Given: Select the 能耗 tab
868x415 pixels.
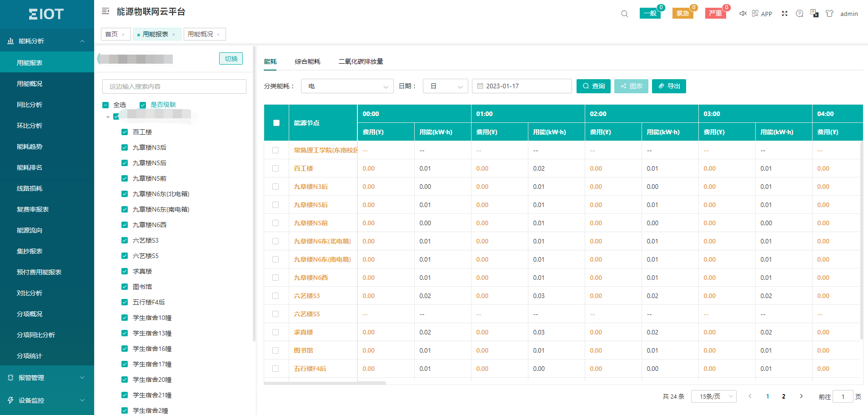Looking at the screenshot, I should click(x=270, y=61).
